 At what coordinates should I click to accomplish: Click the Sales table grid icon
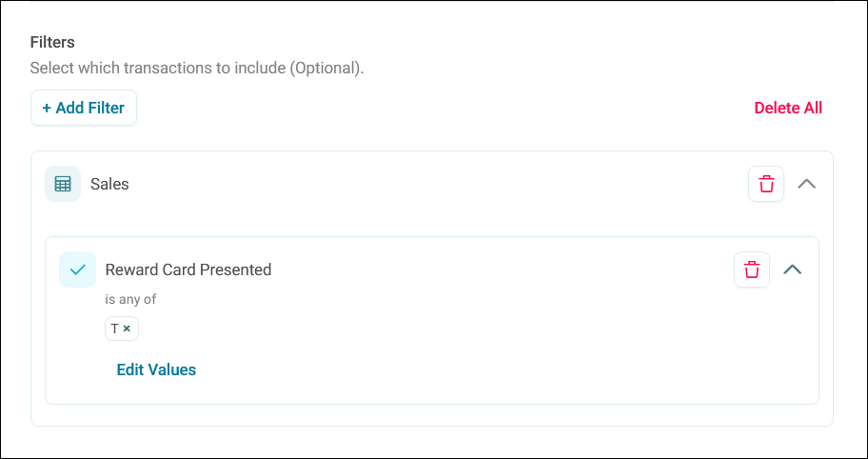(x=63, y=184)
